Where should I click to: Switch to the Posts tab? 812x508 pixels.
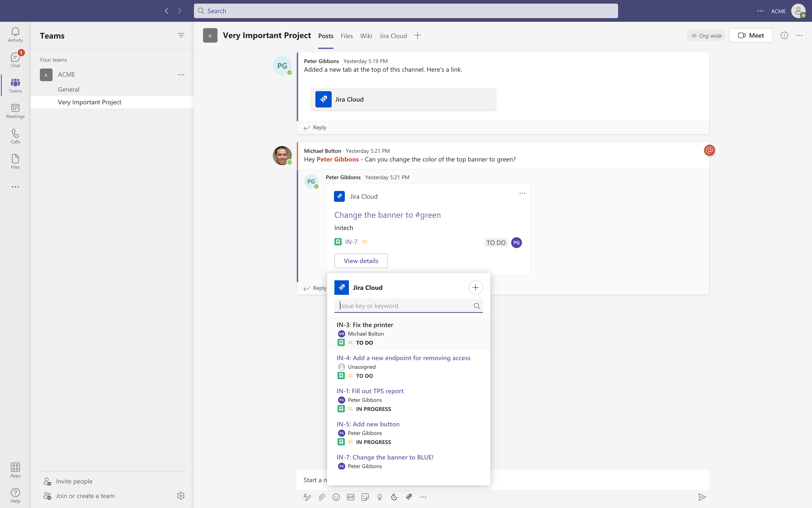pos(326,36)
